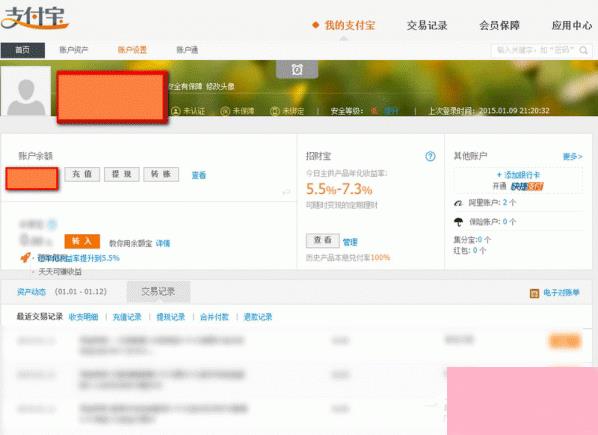The height and width of the screenshot is (435, 598).
Task: Click the 快捷支付 logo
Action: click(x=527, y=186)
